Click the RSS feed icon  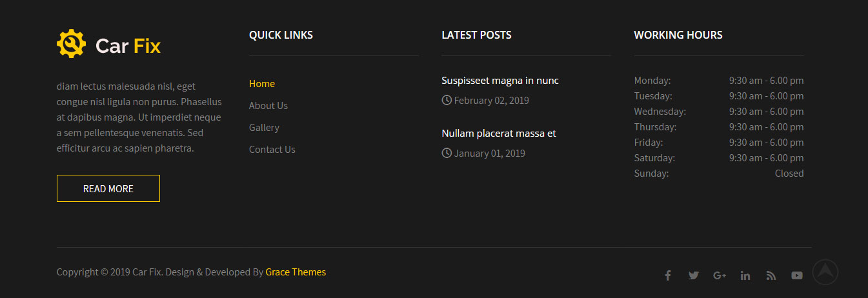click(771, 275)
